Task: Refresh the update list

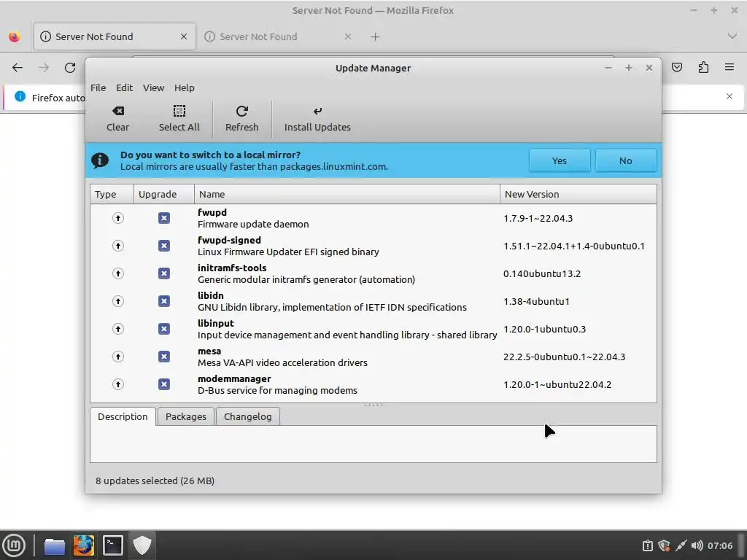Action: (x=241, y=119)
